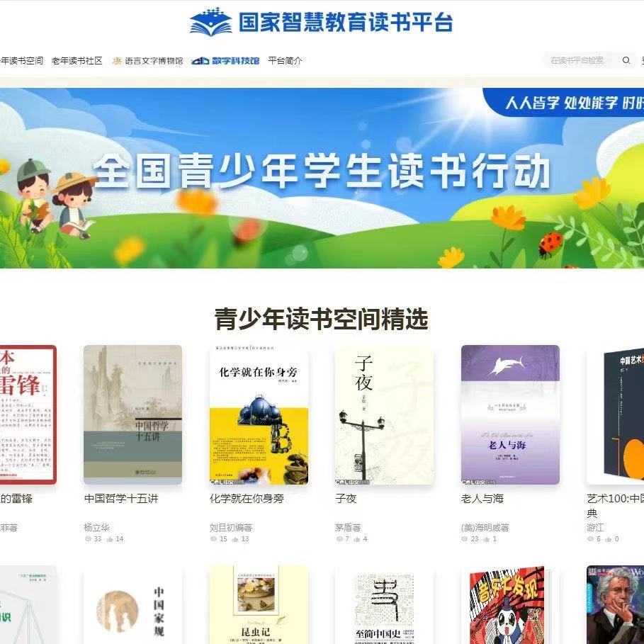Click the eye icon under 艺术100 book
This screenshot has width=644, height=644.
[591, 538]
